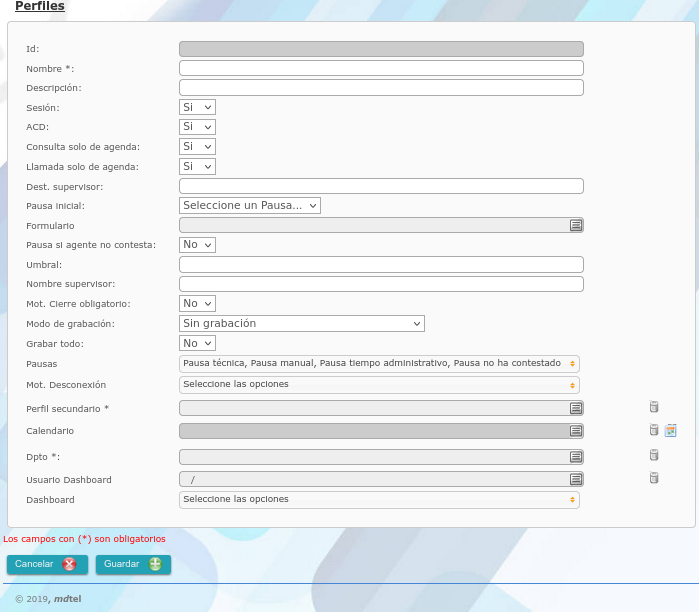Open the Grabar todo dropdown

tap(197, 343)
